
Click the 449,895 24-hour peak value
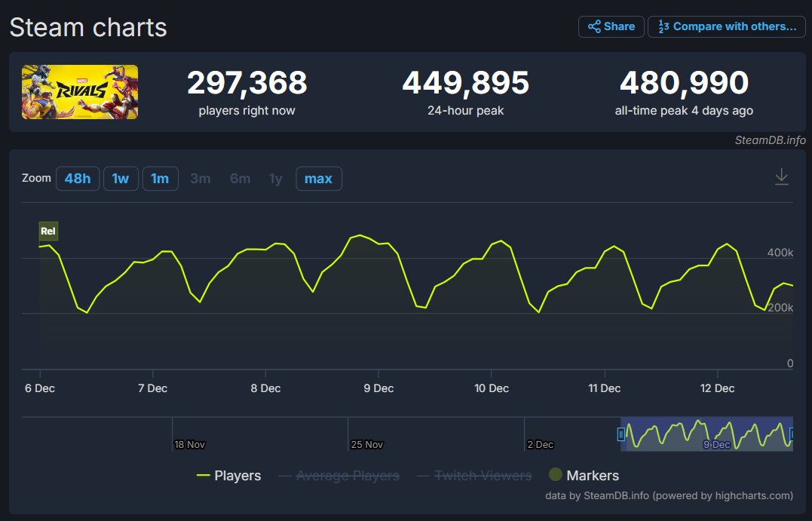pyautogui.click(x=465, y=83)
